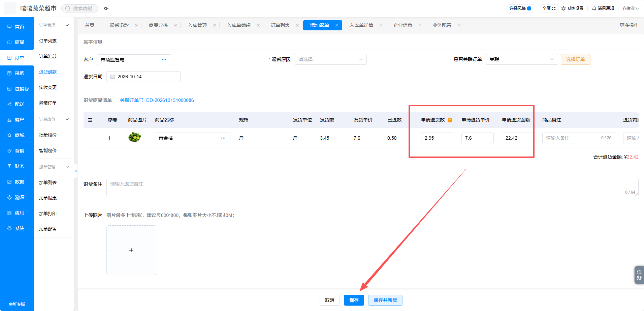The height and width of the screenshot is (311, 644).
Task: Click the orange help icon beside 申请退货数
Action: click(x=450, y=120)
